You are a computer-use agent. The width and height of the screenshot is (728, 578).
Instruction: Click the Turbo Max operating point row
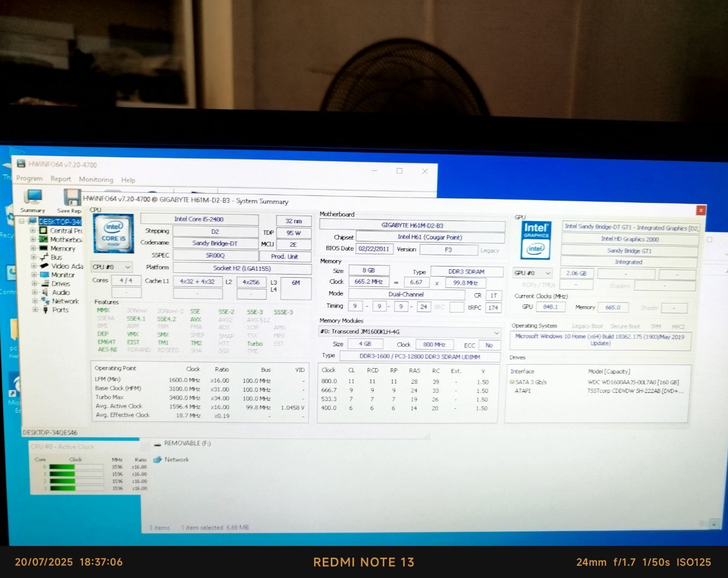[x=200, y=398]
